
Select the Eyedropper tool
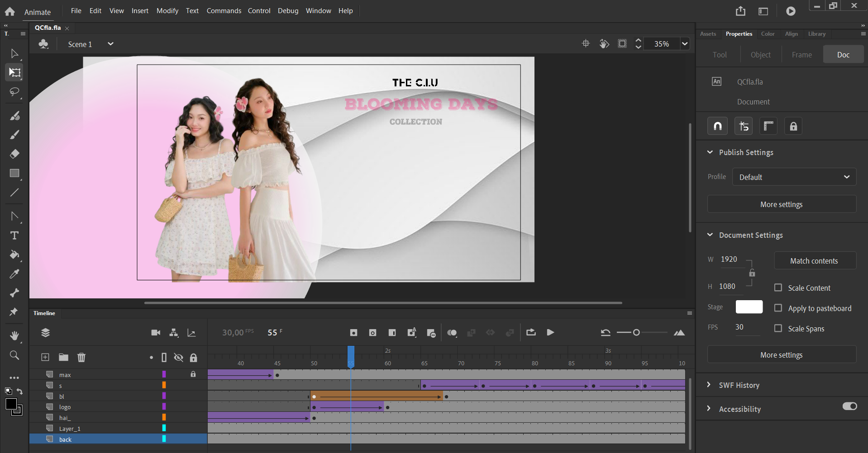[14, 274]
